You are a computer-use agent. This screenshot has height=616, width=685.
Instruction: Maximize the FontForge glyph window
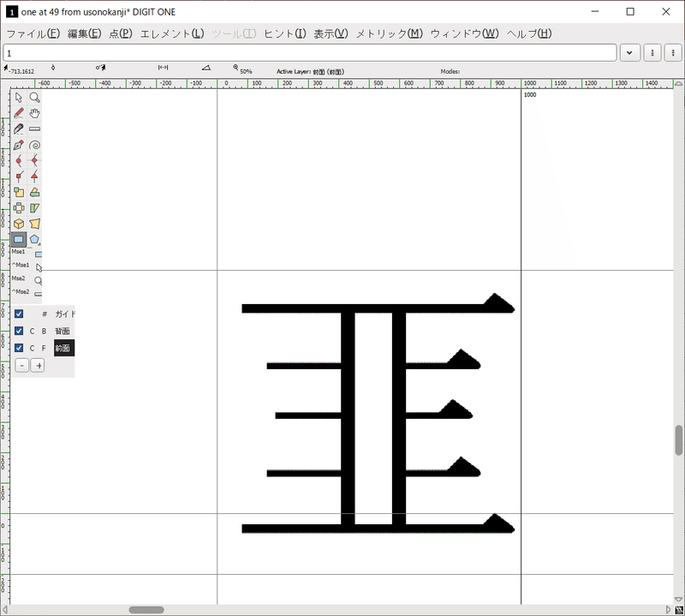630,12
